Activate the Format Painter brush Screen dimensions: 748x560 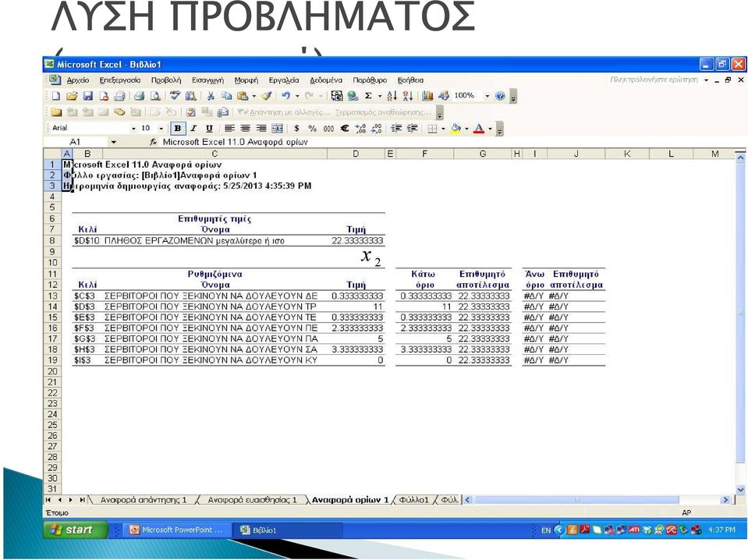(267, 96)
